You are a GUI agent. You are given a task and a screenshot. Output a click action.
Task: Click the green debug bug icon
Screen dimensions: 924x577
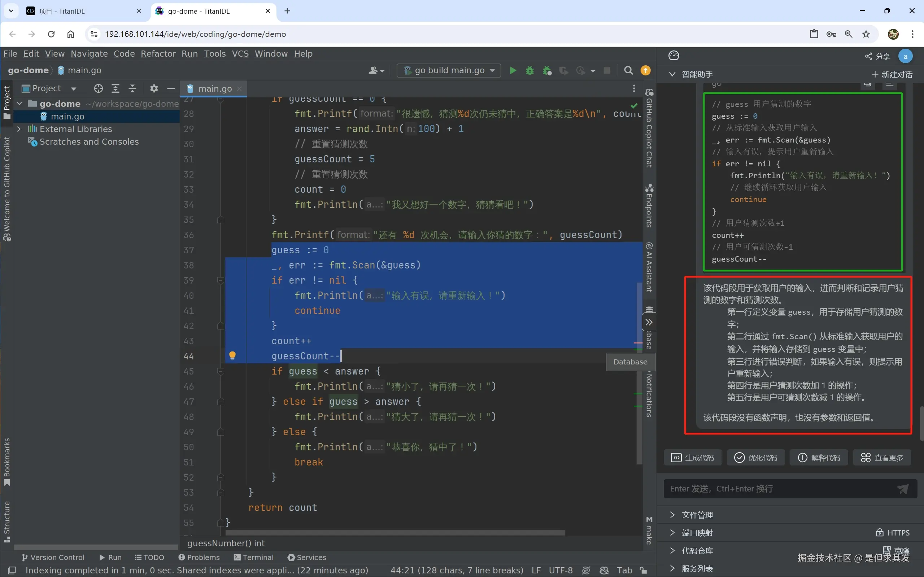pos(530,71)
